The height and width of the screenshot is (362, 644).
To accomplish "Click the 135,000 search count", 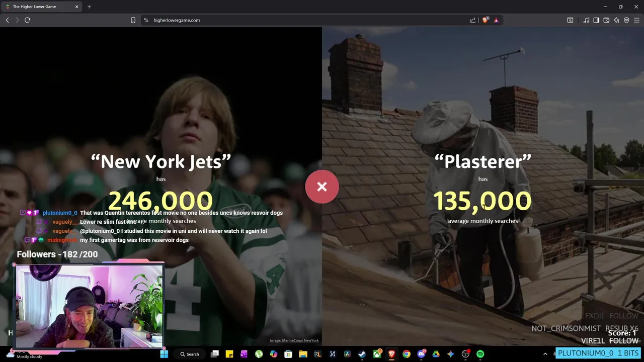I will 482,201.
